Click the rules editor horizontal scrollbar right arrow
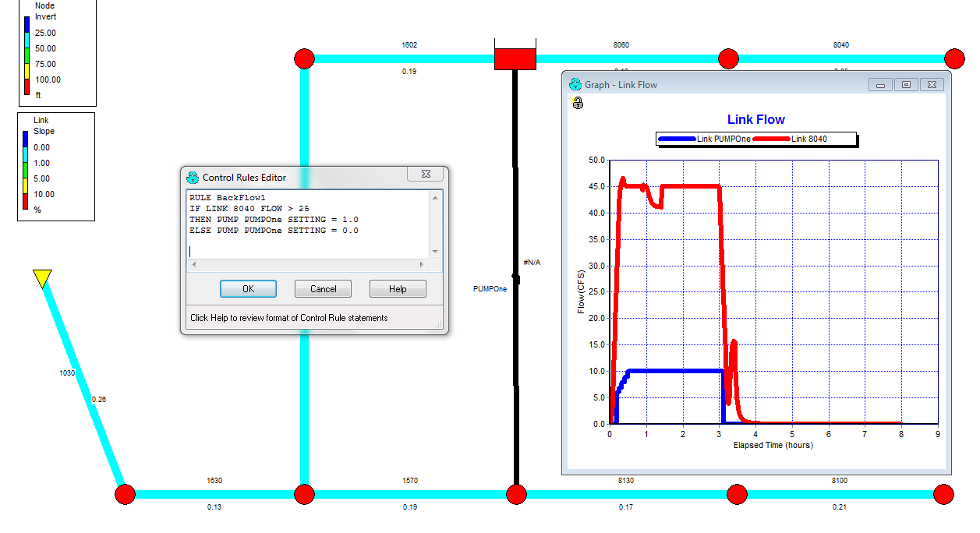Viewport: 980px width, 533px height. click(423, 265)
